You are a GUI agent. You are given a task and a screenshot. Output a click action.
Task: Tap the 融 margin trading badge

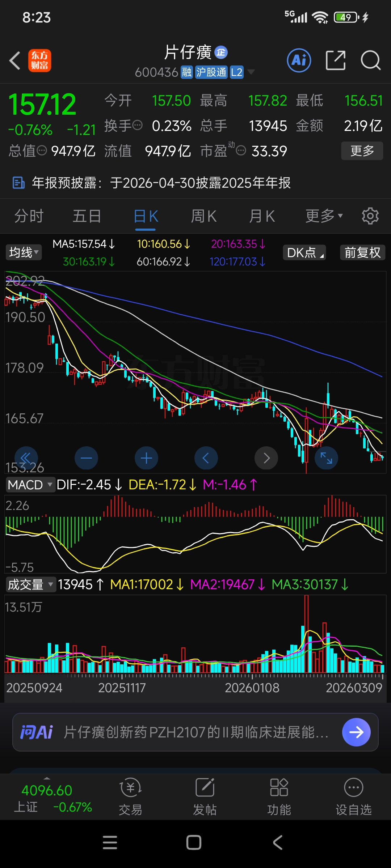(x=187, y=72)
